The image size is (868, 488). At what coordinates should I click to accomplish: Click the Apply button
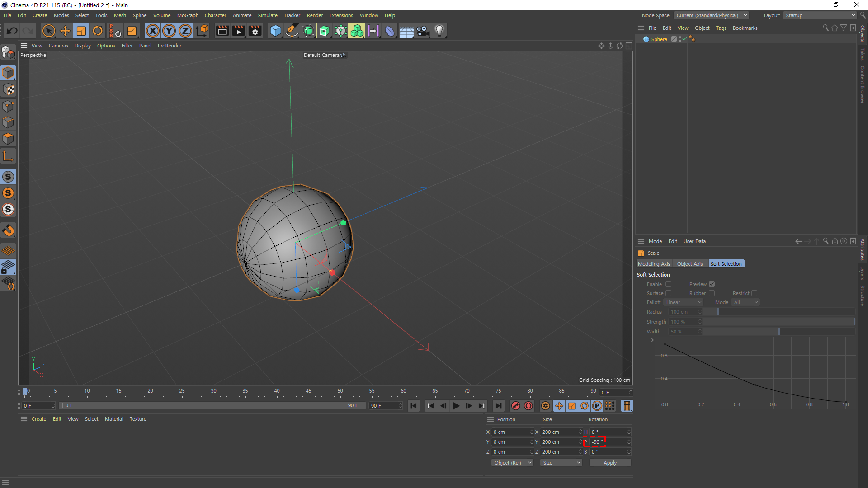[610, 463]
